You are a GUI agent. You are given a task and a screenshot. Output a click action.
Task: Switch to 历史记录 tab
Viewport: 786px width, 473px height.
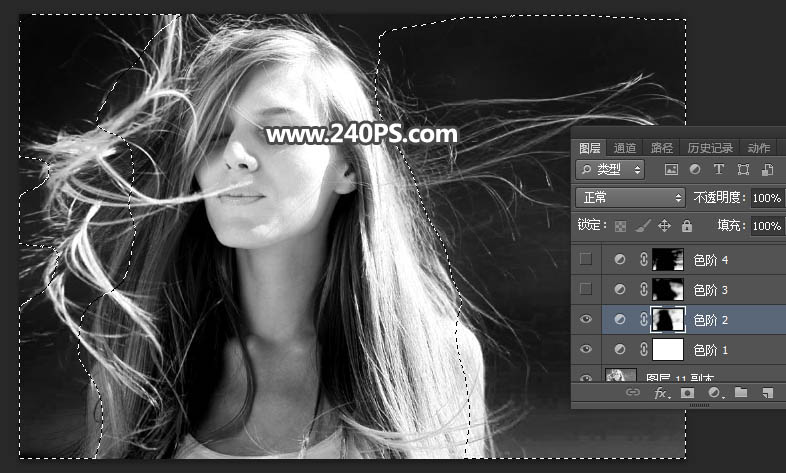pyautogui.click(x=710, y=148)
